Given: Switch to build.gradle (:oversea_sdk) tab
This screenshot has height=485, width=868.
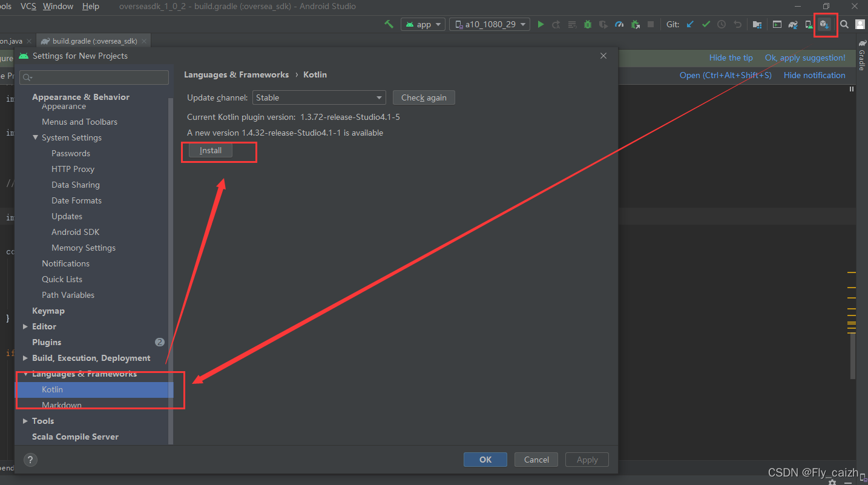Looking at the screenshot, I should coord(93,41).
